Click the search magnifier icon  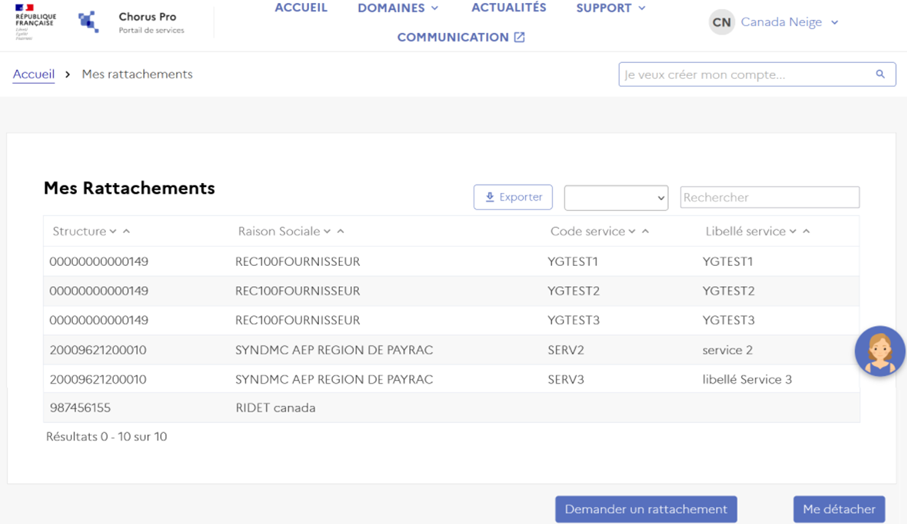click(880, 74)
